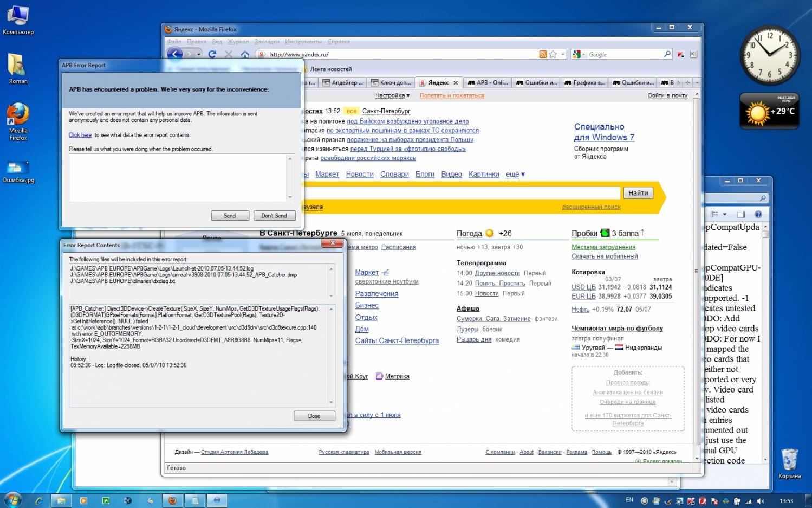
Task: Click the volume speaker icon in system tray
Action: pyautogui.click(x=761, y=501)
